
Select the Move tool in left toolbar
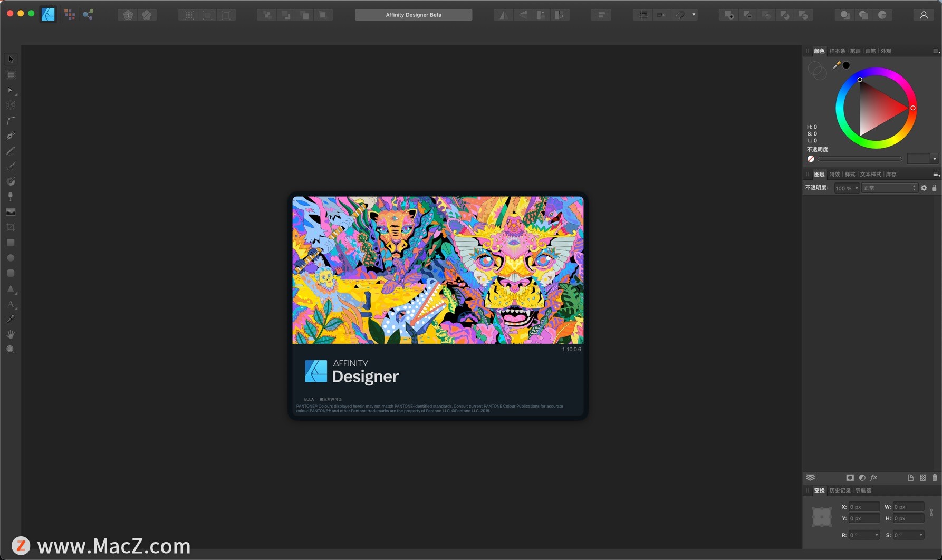click(x=11, y=59)
